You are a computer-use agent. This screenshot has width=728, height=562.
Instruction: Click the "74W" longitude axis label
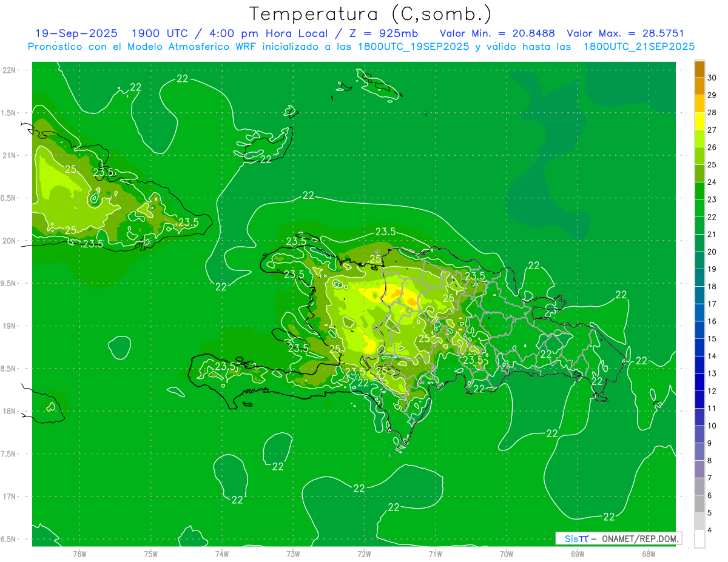pos(221,554)
